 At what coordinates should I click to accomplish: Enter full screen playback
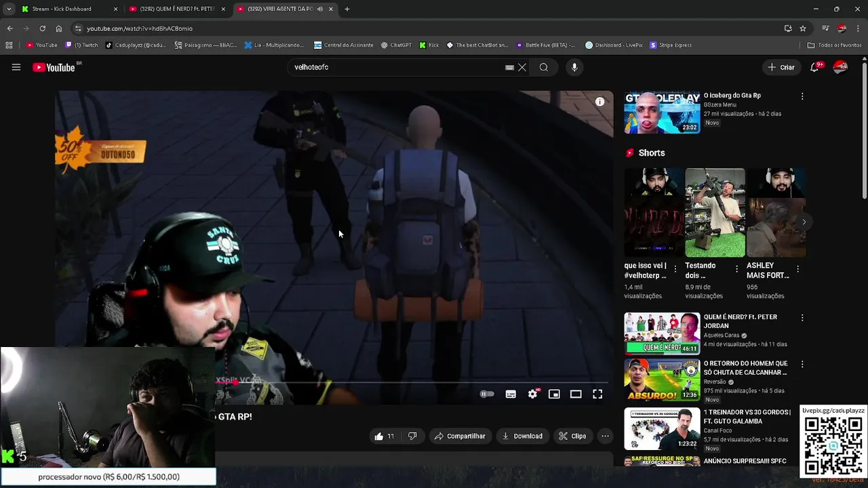(x=597, y=394)
